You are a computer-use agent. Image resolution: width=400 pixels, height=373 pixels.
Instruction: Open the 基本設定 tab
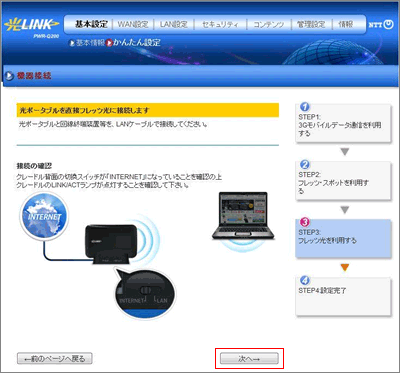click(x=91, y=24)
